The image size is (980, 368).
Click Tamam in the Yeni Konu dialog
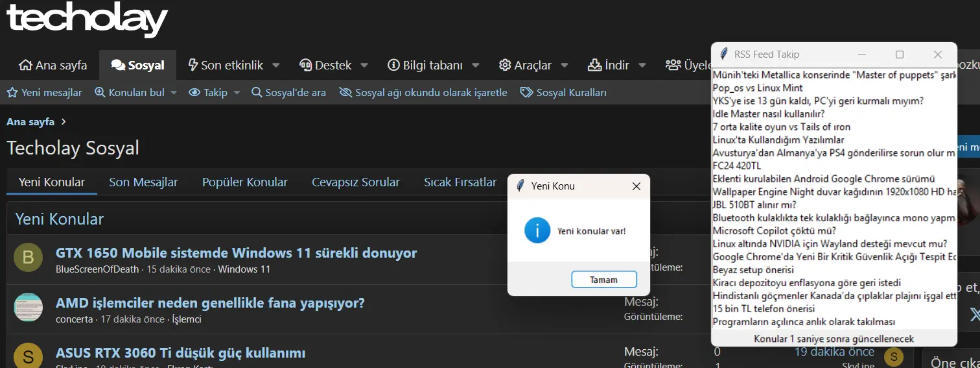pyautogui.click(x=604, y=279)
